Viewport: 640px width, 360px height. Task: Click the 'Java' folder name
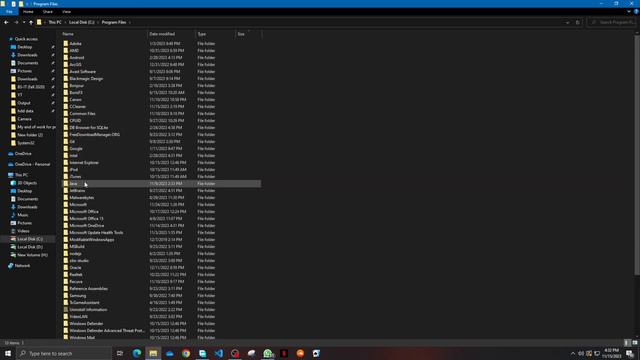pyautogui.click(x=73, y=184)
